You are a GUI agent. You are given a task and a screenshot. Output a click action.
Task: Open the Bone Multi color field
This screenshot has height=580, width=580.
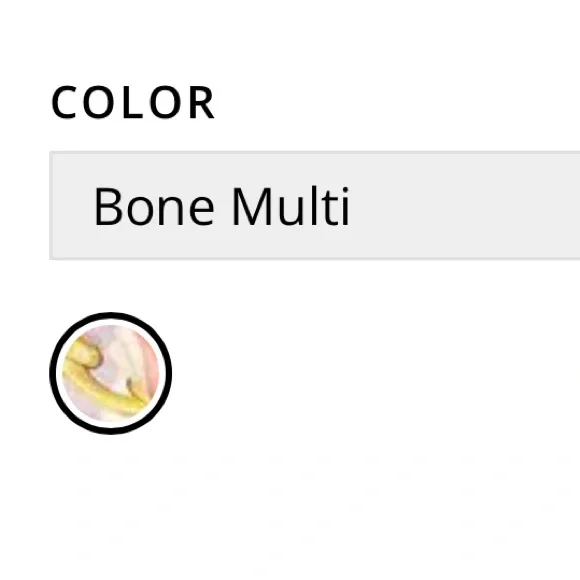tap(314, 206)
